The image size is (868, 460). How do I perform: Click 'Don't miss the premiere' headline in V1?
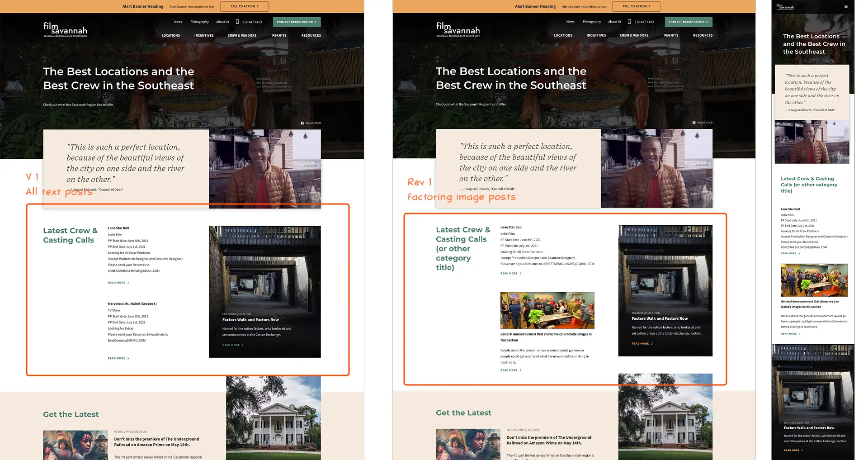pyautogui.click(x=156, y=442)
